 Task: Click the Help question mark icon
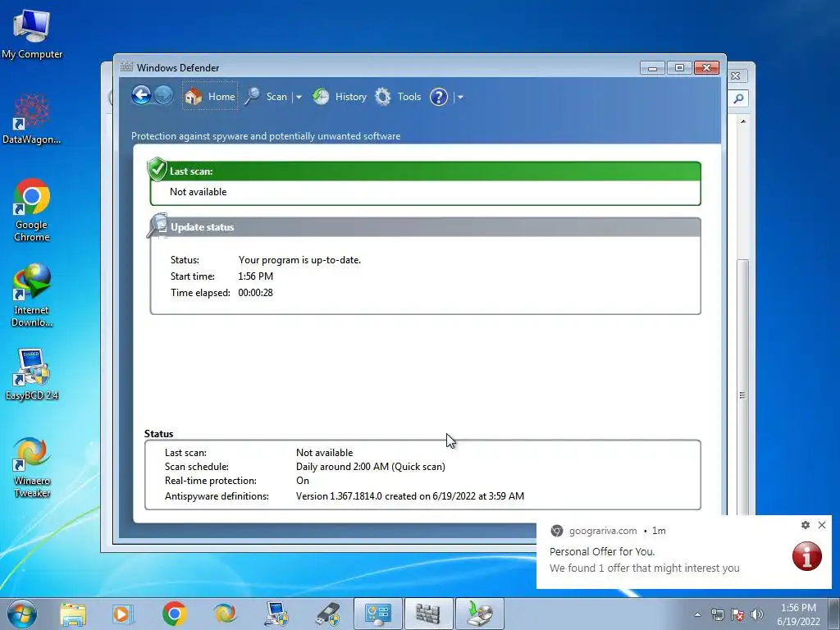tap(439, 97)
